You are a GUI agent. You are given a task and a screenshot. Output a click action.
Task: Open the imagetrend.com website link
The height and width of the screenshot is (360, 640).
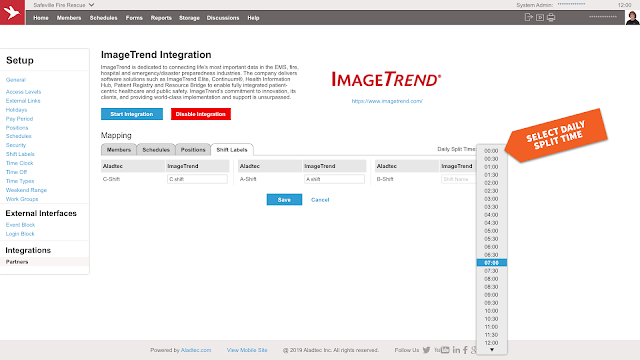coord(387,101)
